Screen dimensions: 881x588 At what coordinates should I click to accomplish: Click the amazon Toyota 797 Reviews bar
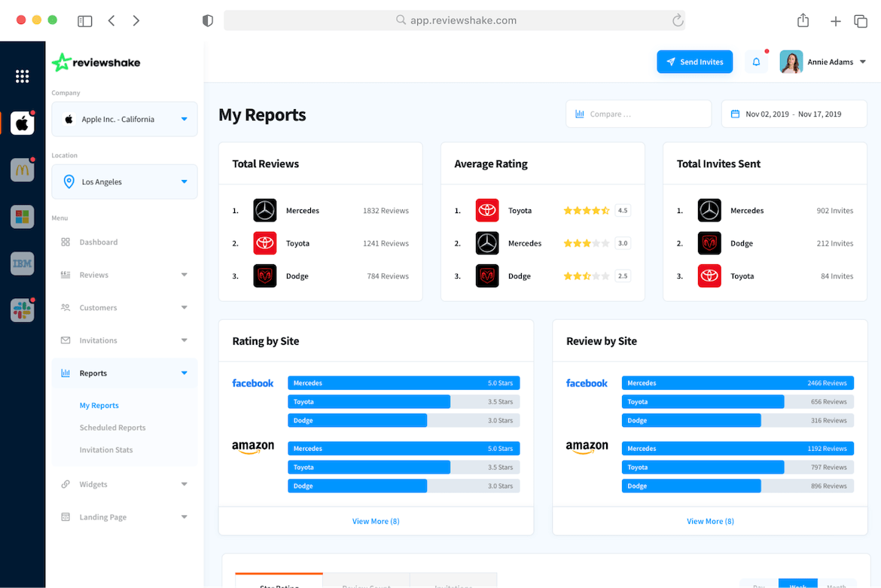point(738,468)
